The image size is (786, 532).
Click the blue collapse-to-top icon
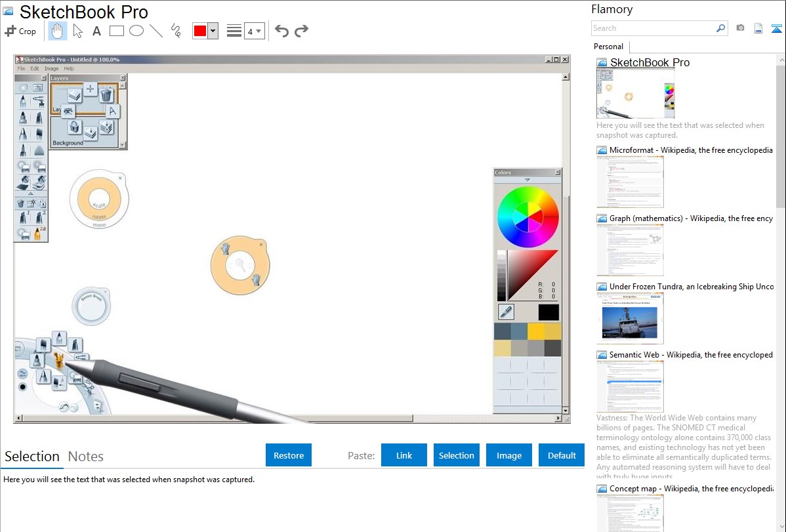point(776,28)
